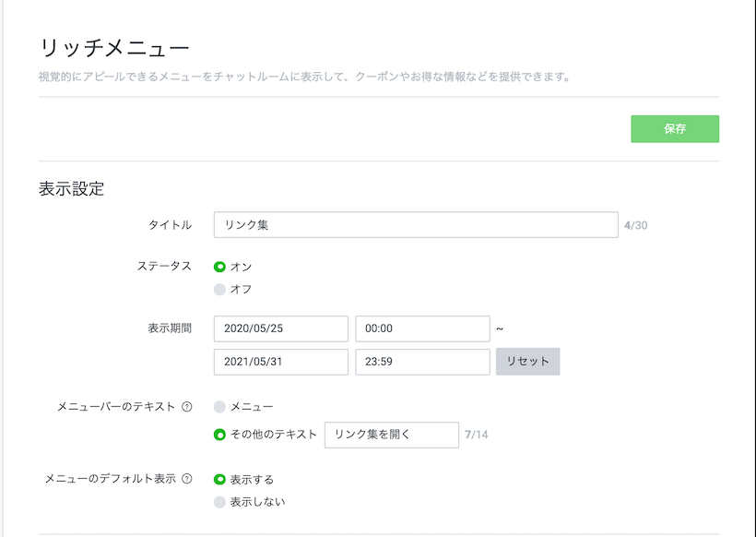Click the 4/30 character counter
The width and height of the screenshot is (756, 537).
[636, 225]
